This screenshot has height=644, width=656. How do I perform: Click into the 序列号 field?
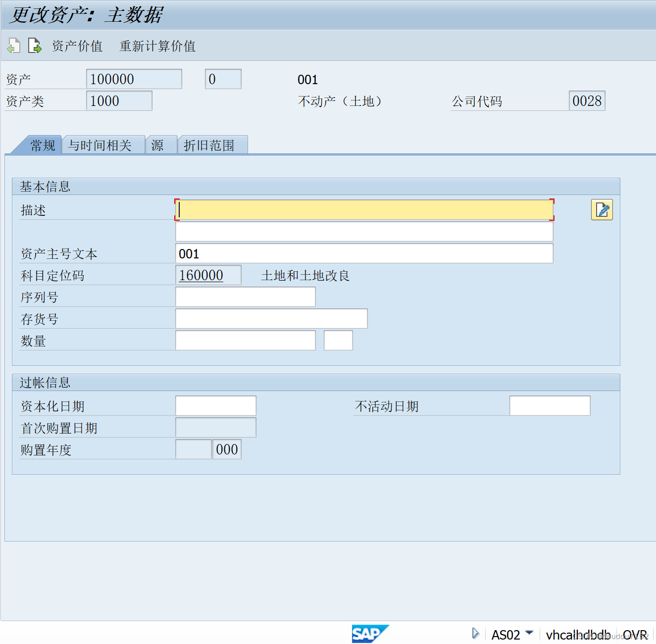pos(246,297)
